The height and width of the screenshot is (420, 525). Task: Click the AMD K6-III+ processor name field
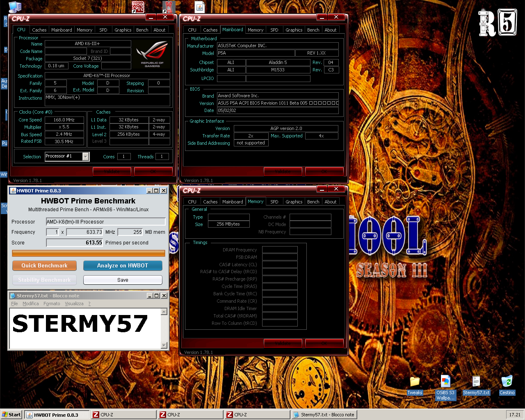pos(87,43)
